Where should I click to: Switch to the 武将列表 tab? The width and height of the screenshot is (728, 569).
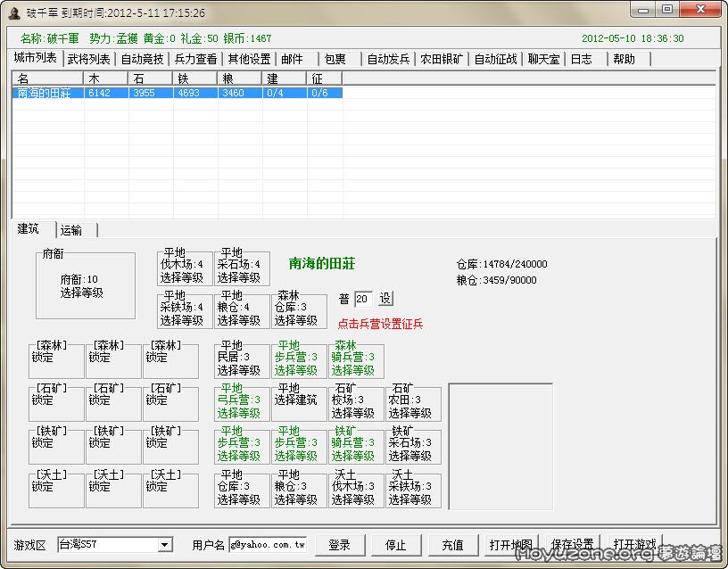coord(88,59)
